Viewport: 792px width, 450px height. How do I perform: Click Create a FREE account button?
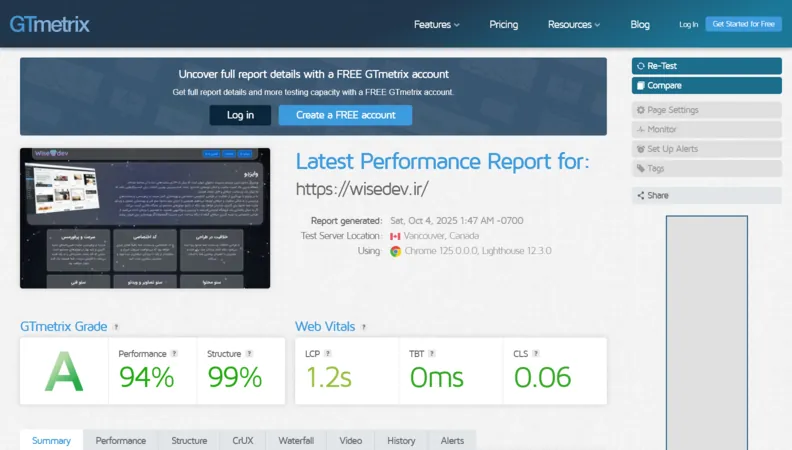point(345,115)
